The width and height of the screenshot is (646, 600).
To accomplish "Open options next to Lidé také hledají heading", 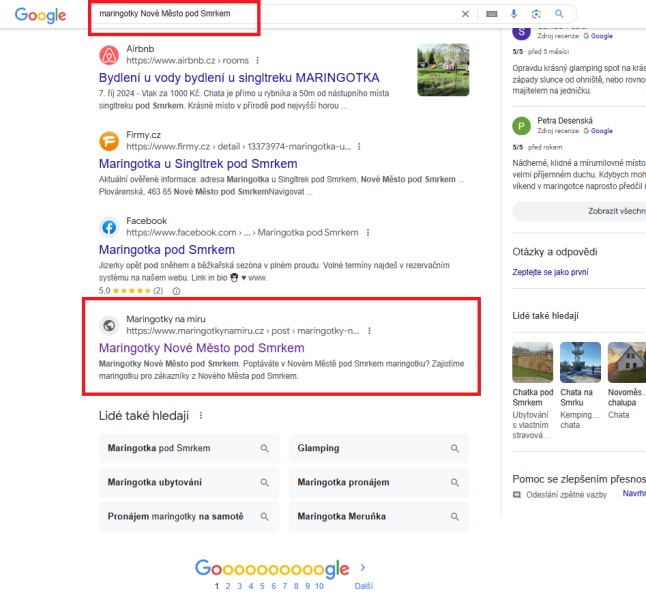I will 201,415.
